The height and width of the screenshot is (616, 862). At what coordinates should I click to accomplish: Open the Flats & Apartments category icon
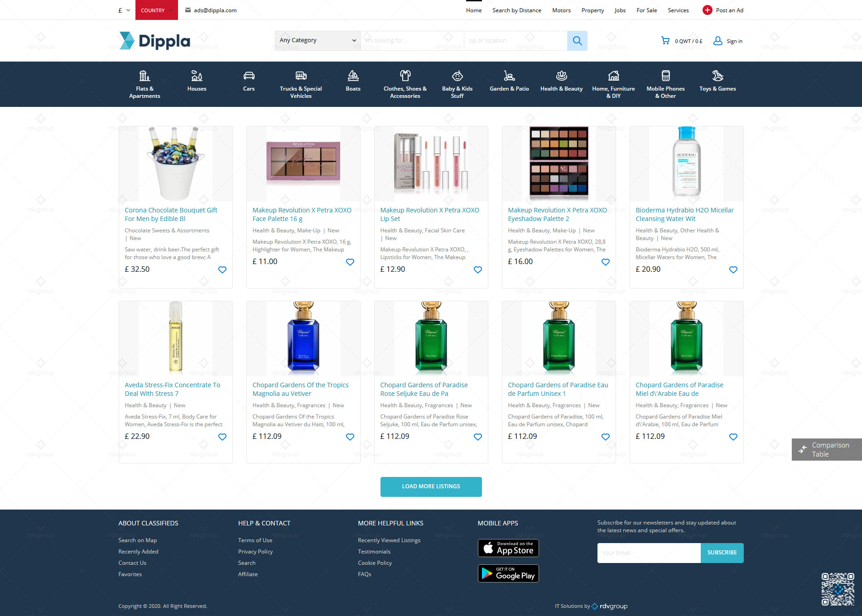pos(144,76)
